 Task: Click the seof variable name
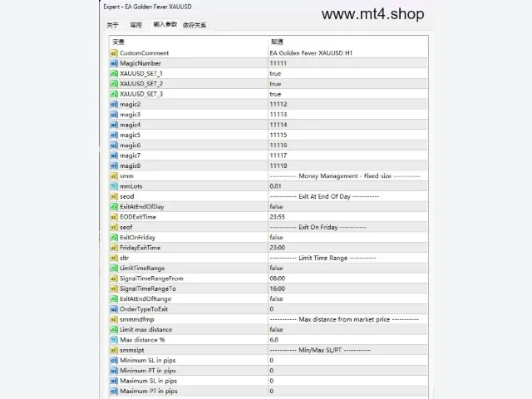click(126, 227)
